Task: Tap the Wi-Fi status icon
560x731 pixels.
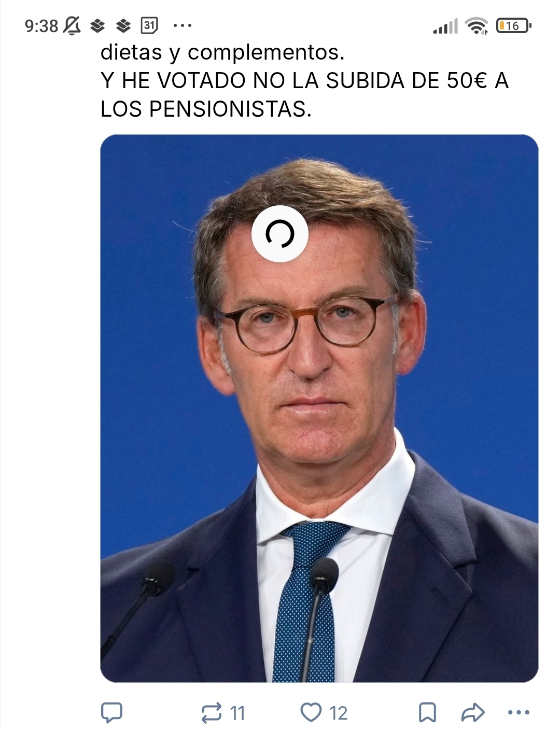Action: pos(477,25)
